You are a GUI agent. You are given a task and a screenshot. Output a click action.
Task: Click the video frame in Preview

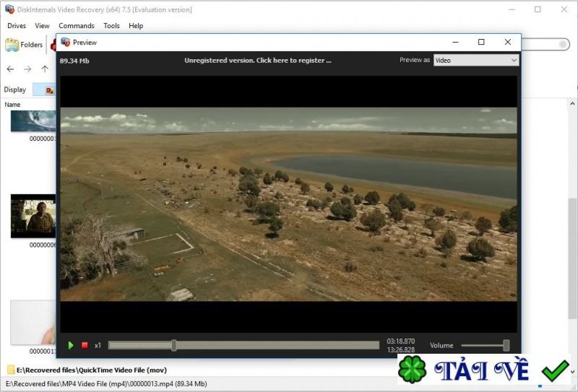(x=288, y=204)
